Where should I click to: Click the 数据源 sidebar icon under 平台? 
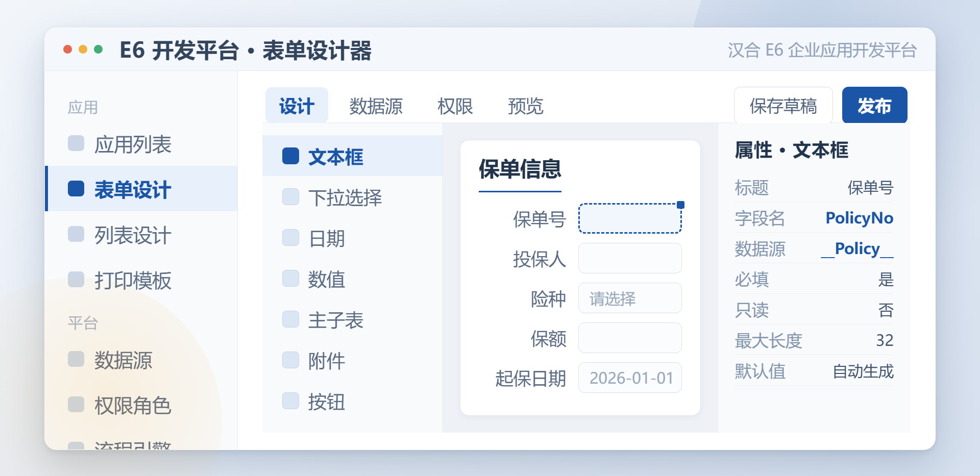(76, 359)
